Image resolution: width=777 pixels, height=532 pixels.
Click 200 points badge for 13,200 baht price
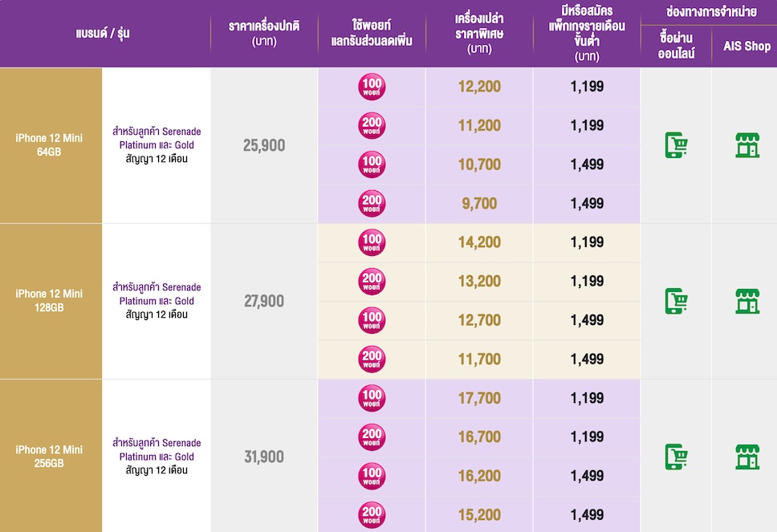pos(372,282)
